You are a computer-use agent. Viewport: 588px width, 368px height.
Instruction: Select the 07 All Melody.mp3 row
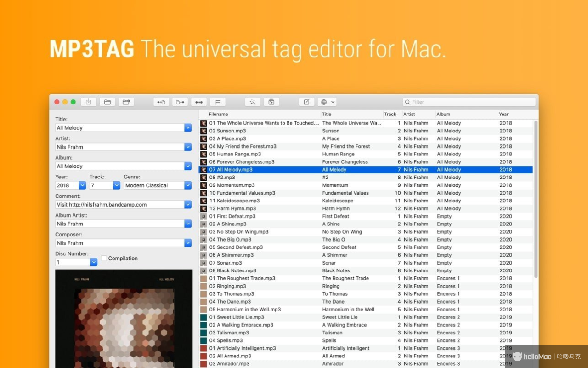coord(366,170)
